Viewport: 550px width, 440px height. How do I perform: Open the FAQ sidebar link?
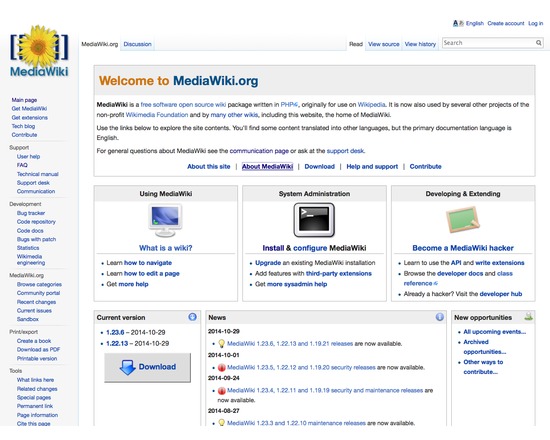click(22, 165)
